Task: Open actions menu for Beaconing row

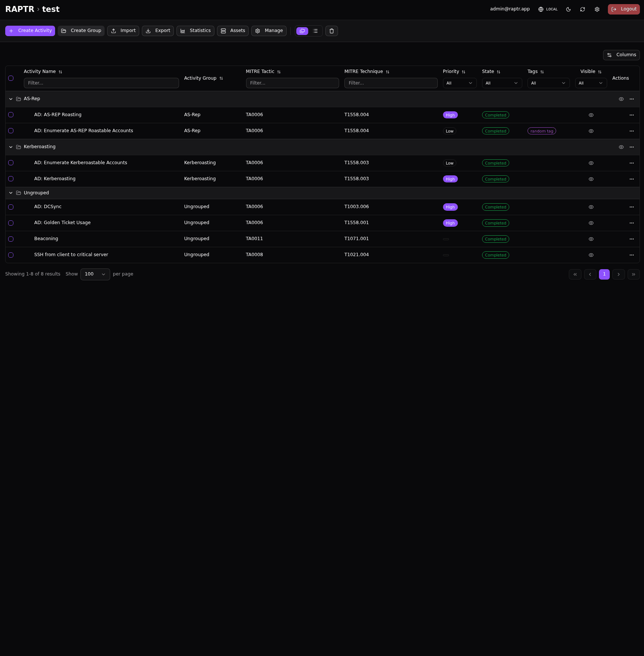Action: point(631,239)
